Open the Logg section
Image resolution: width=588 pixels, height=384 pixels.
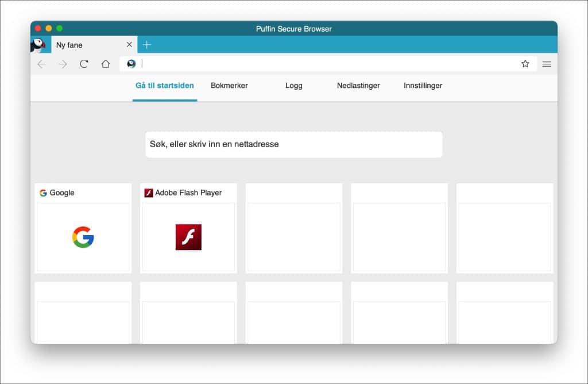coord(293,85)
